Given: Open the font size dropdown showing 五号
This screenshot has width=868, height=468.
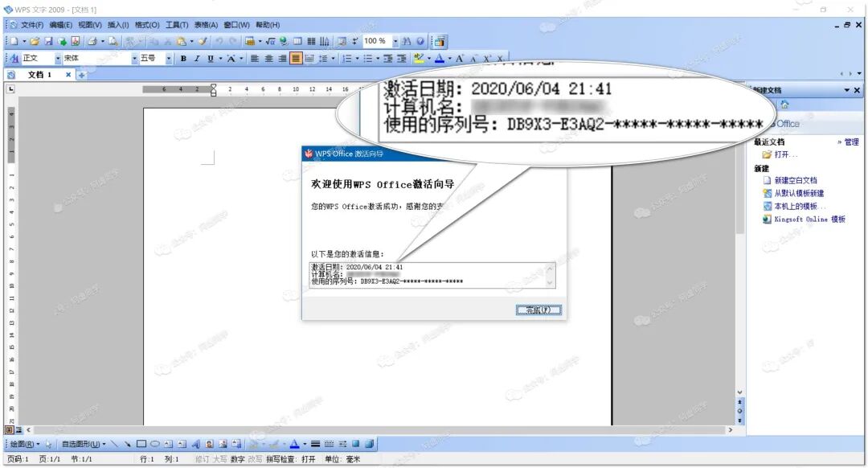Looking at the screenshot, I should pos(169,58).
